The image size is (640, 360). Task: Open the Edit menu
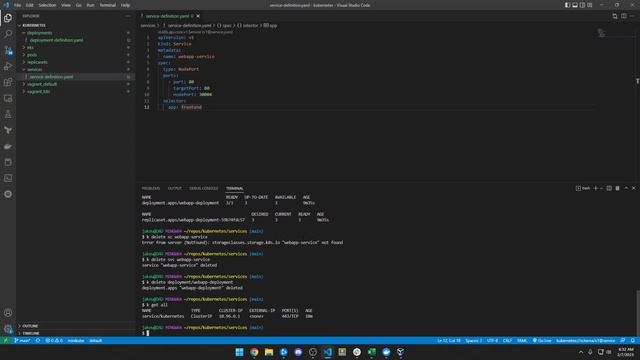(x=29, y=5)
